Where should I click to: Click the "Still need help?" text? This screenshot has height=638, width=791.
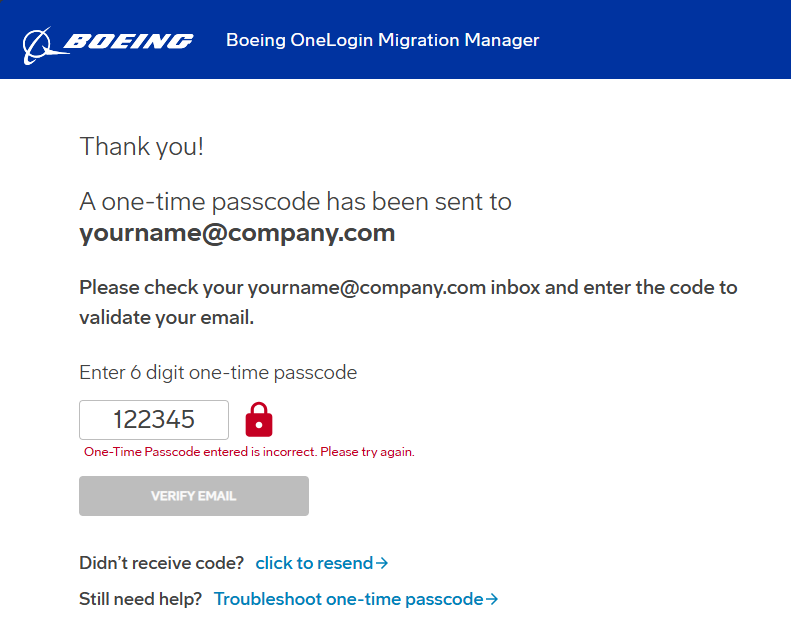coord(140,599)
